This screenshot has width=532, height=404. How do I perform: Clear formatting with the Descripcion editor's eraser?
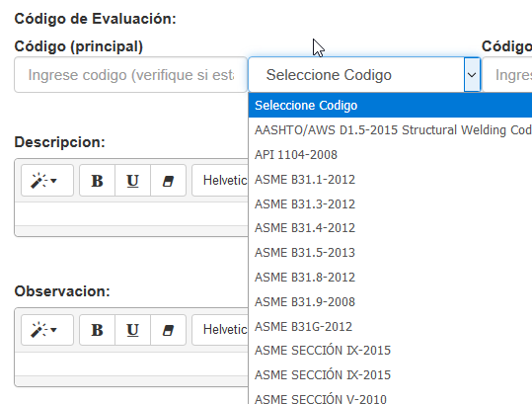pyautogui.click(x=168, y=181)
